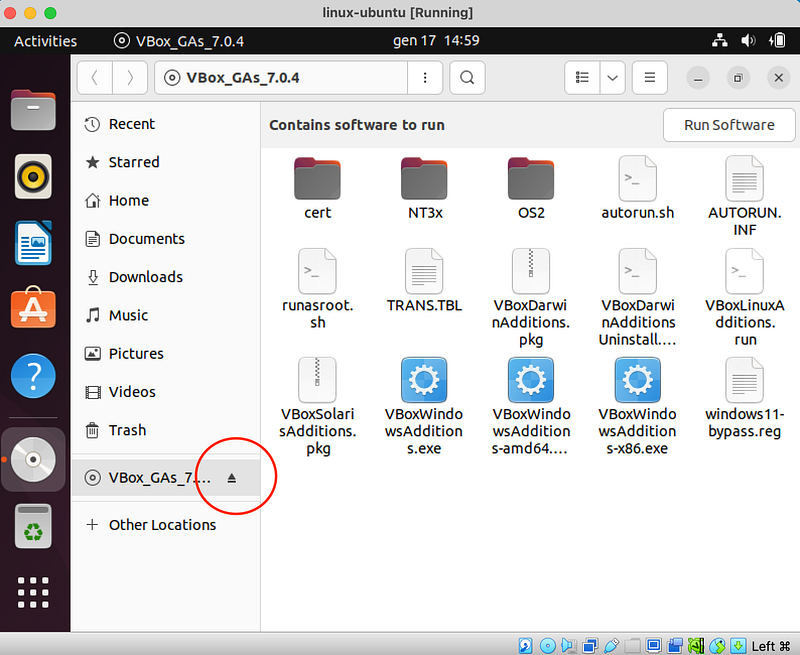Viewport: 800px width, 655px height.
Task: Open Videos in the sidebar
Action: pyautogui.click(x=166, y=392)
